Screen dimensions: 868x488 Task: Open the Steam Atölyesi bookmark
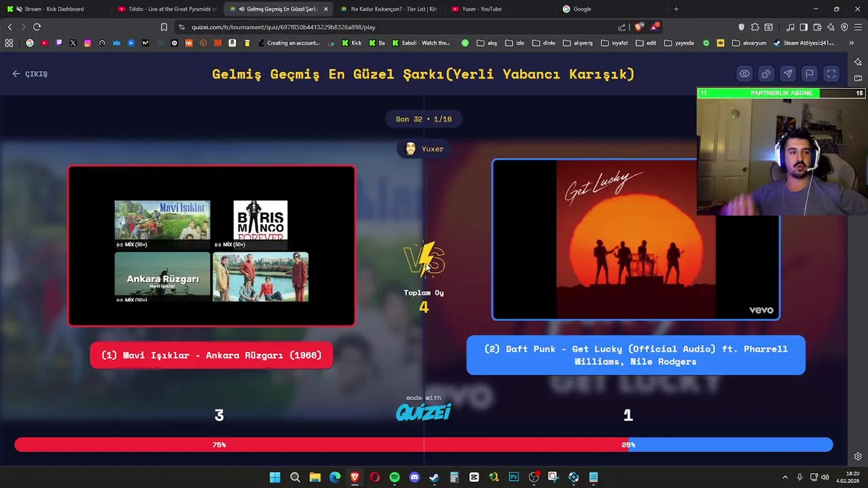[804, 43]
